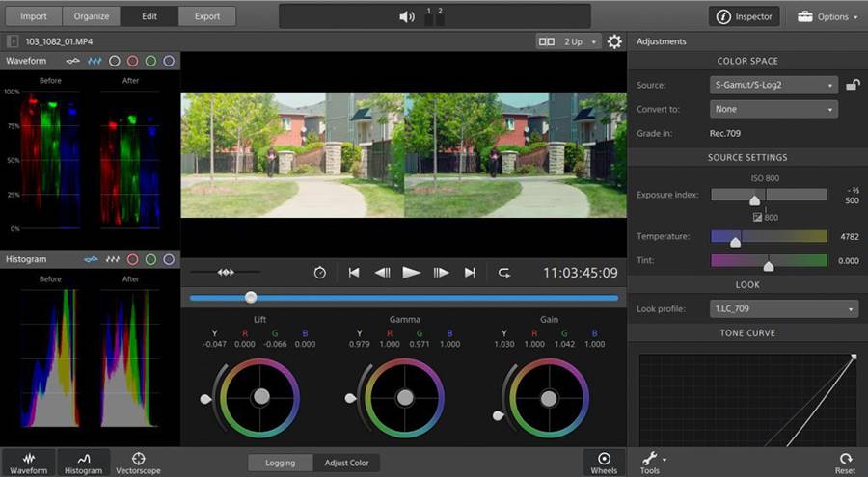Toggle green channel in Histogram
868x477 pixels.
(149, 259)
